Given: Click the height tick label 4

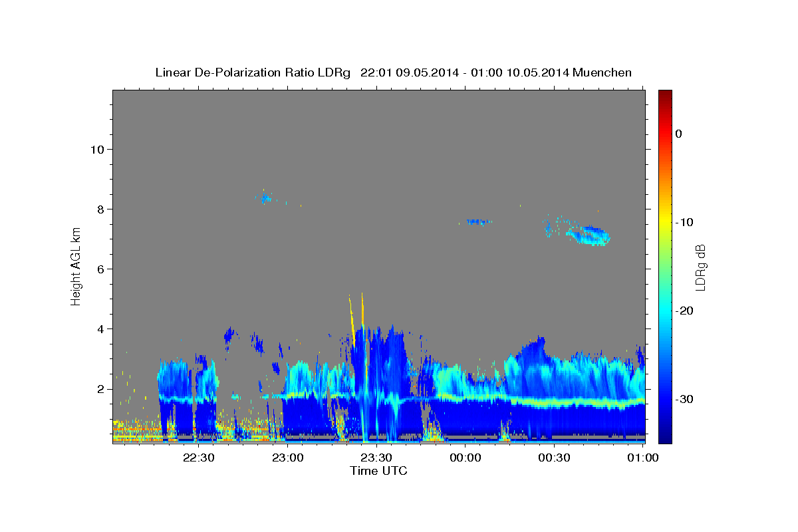Looking at the screenshot, I should pyautogui.click(x=100, y=329).
